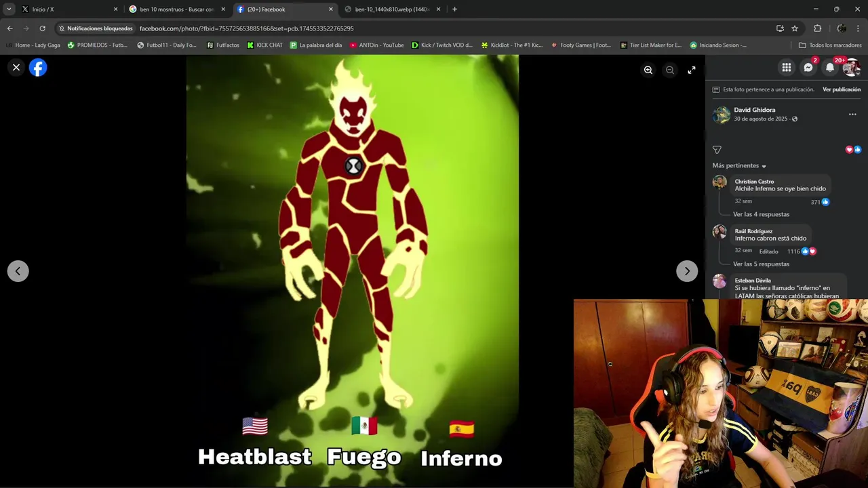Expand Ver las 4 respuestas
This screenshot has width=868, height=488.
[761, 214]
